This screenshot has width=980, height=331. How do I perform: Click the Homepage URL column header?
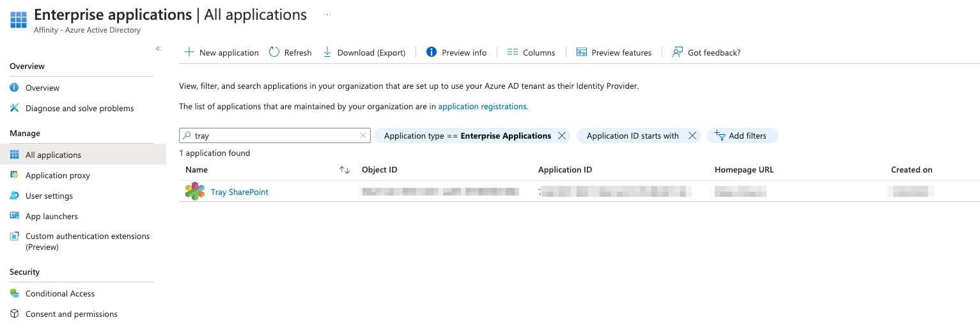pos(744,170)
